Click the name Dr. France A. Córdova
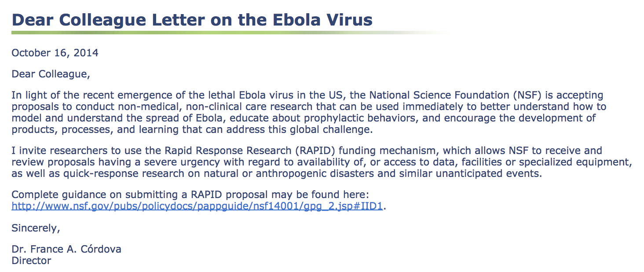 pos(66,249)
